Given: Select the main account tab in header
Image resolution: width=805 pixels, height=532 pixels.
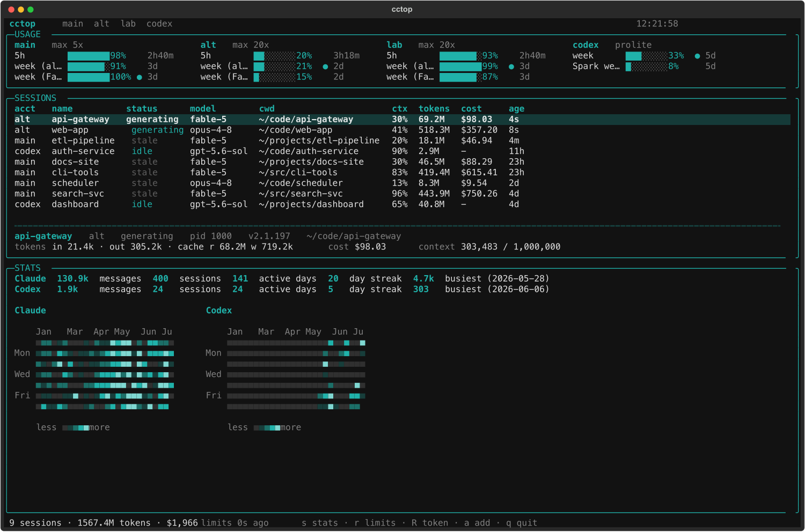Looking at the screenshot, I should pyautogui.click(x=72, y=24).
